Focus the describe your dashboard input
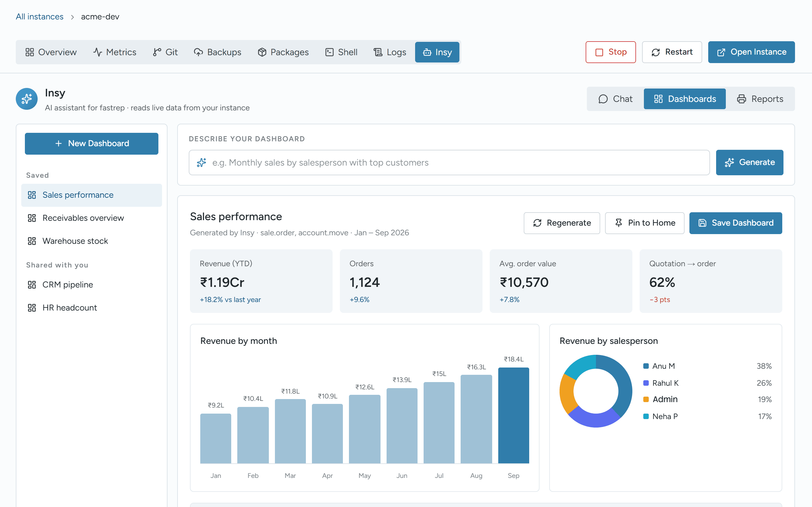Viewport: 812px width, 507px height. 449,163
